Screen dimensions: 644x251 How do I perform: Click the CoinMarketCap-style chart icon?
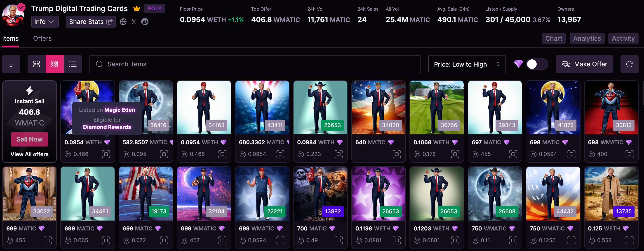point(145,22)
